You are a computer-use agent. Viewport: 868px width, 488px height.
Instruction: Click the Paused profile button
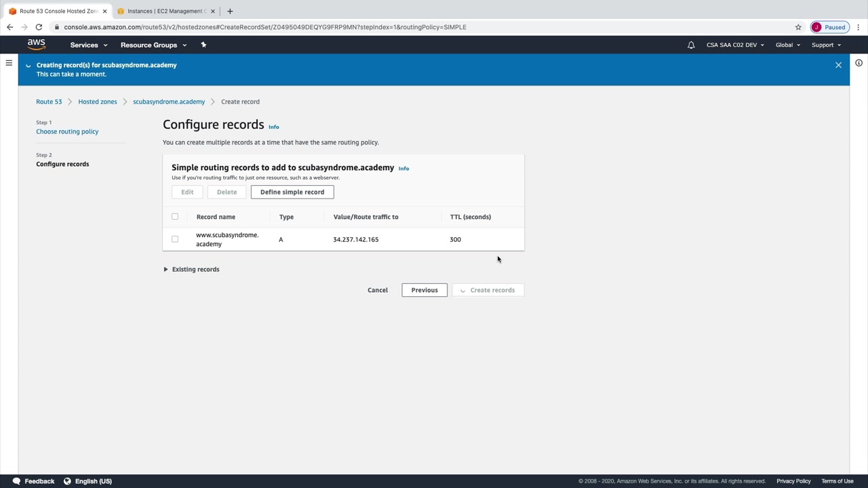point(829,27)
